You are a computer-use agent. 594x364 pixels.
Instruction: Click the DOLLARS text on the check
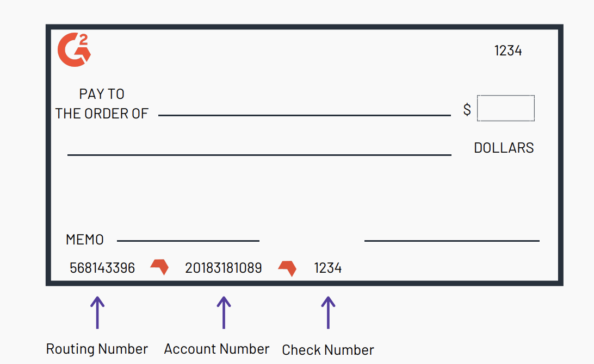pos(504,148)
